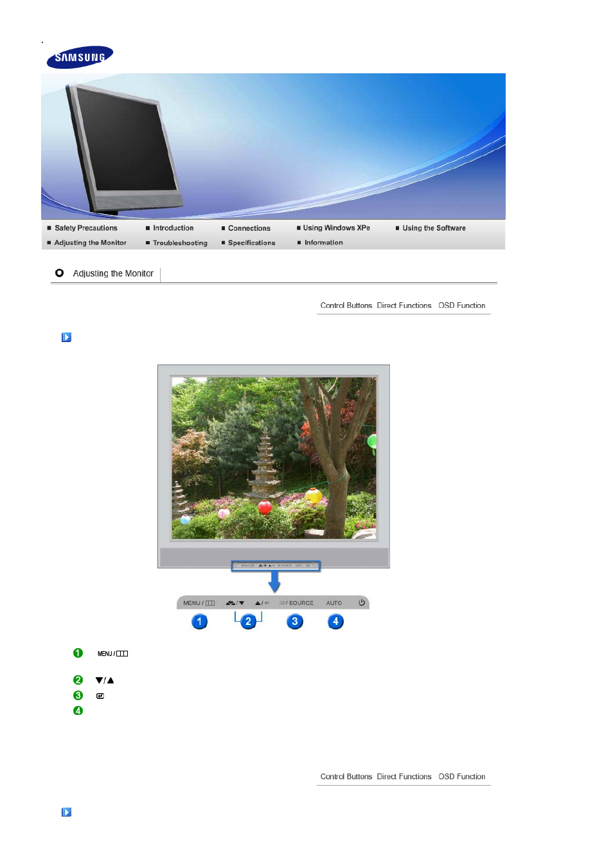Go to the Connections section
The width and height of the screenshot is (613, 868).
click(249, 228)
